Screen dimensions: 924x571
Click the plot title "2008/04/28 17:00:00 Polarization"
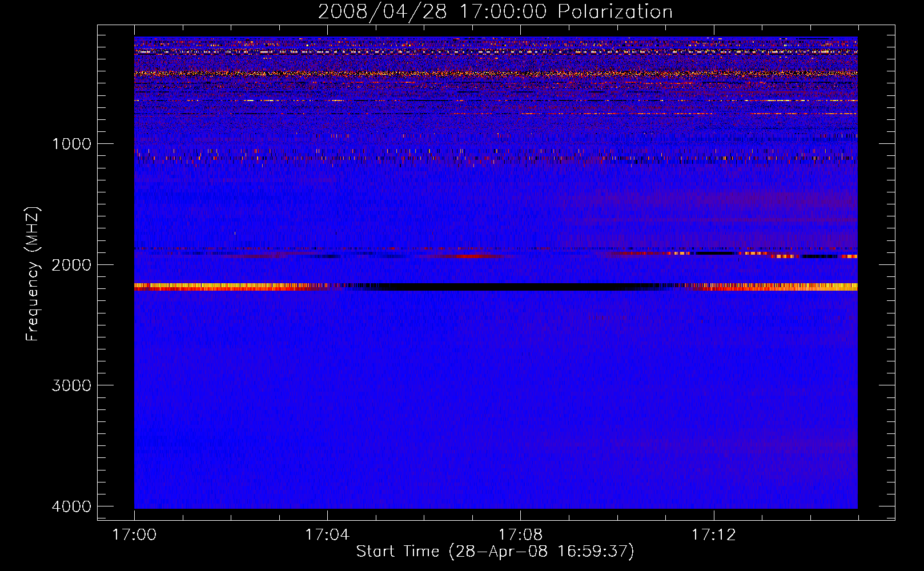(x=495, y=11)
